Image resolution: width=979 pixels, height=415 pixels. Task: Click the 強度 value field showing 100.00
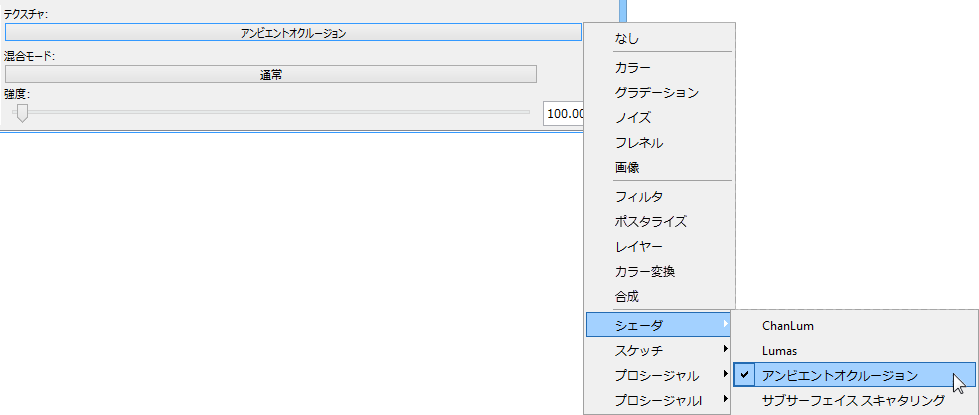point(564,114)
